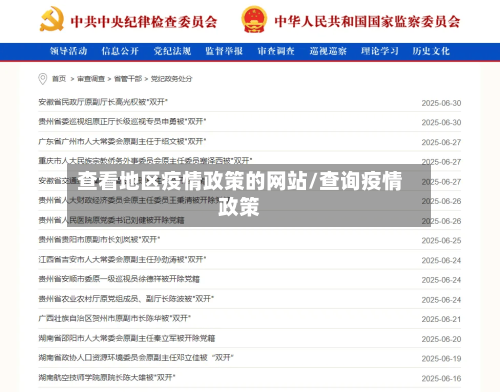Open the 中华人民共和国国家监察委员会 title link
The width and height of the screenshot is (500, 392).
367,21
